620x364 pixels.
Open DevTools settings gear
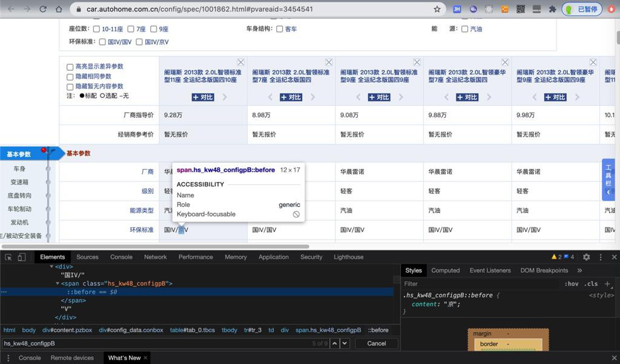[x=586, y=257]
